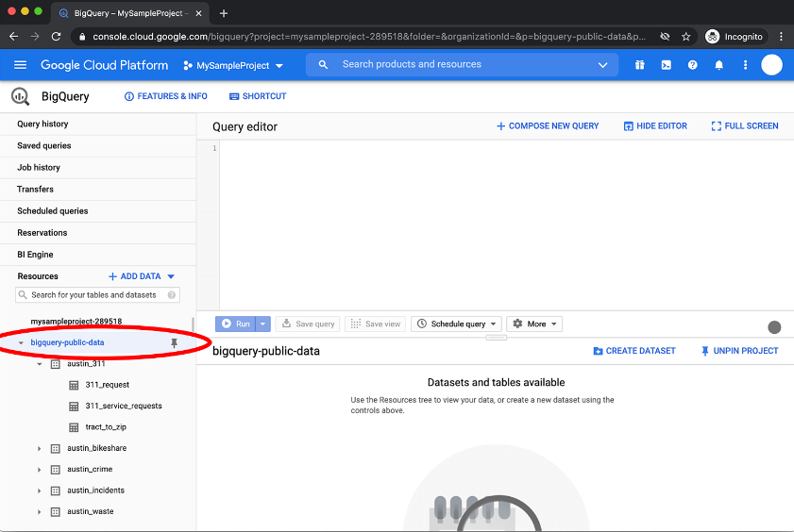794x532 pixels.
Task: Run the query
Action: point(235,324)
